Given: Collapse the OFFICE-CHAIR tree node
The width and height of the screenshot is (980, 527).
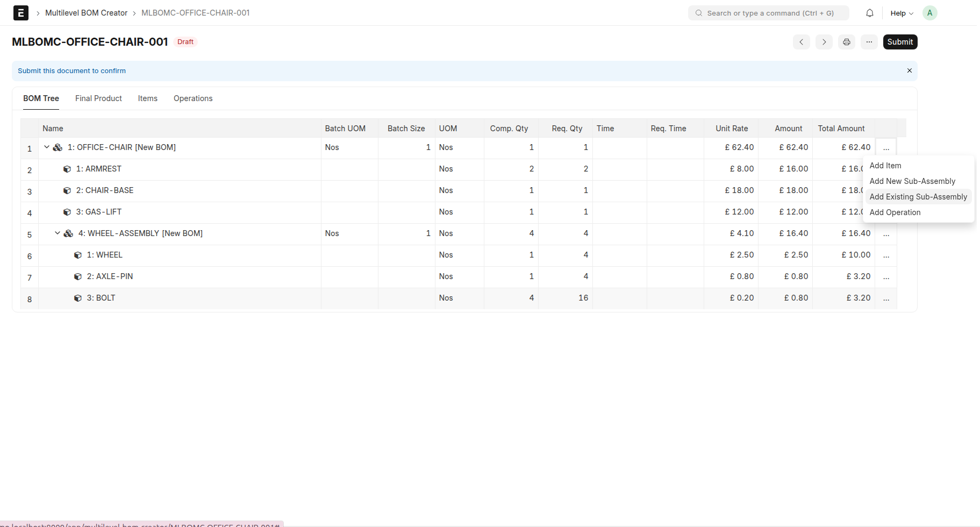Looking at the screenshot, I should tap(46, 146).
